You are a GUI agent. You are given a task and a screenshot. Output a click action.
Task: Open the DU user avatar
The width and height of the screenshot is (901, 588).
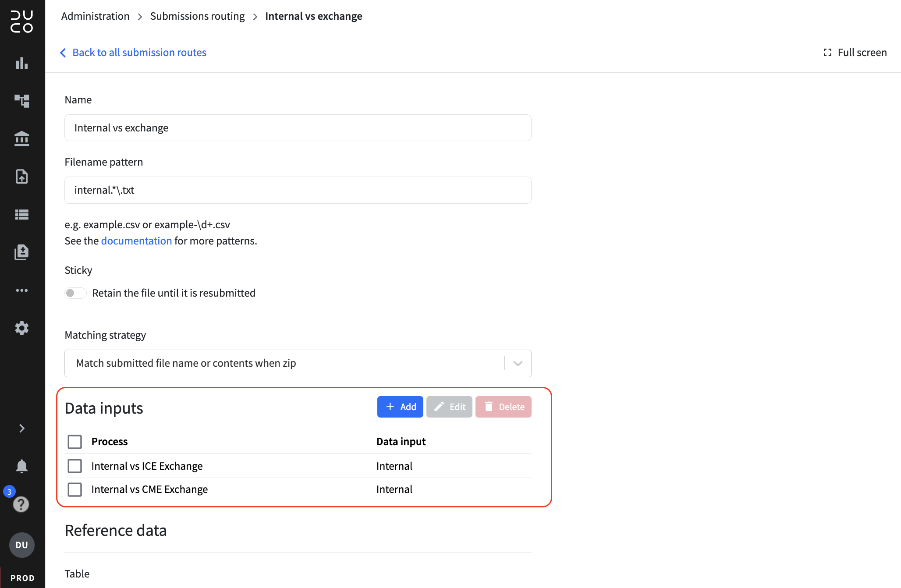[21, 545]
